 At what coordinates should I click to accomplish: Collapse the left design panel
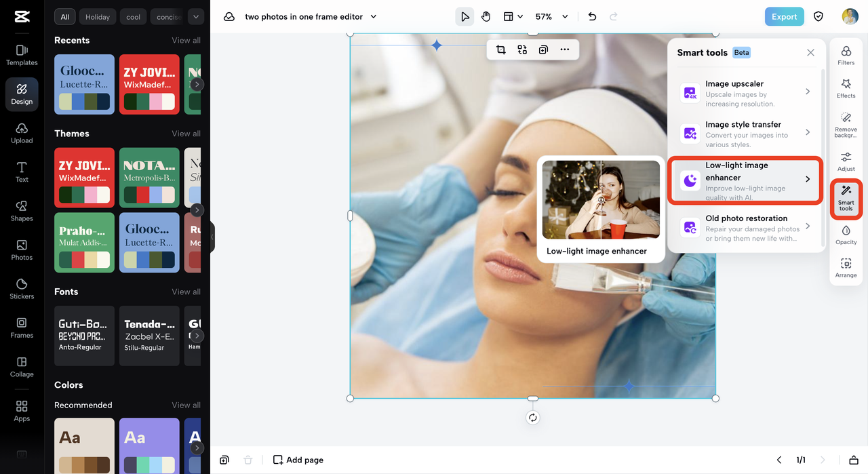click(x=212, y=237)
